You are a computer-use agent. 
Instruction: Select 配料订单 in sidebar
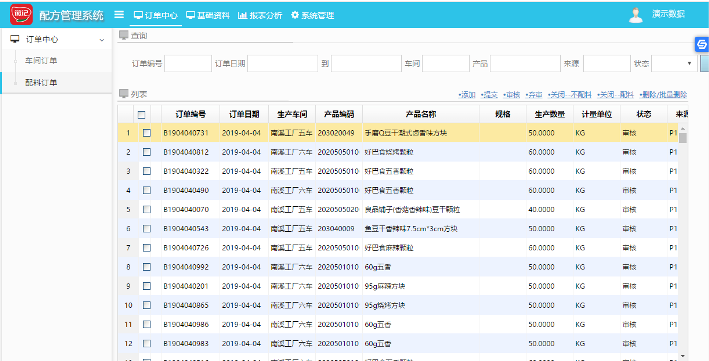coord(41,82)
